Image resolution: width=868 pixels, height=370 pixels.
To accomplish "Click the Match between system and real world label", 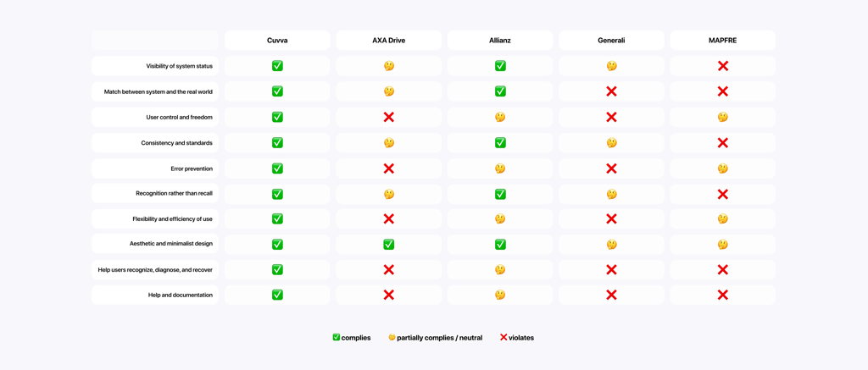I will point(159,91).
